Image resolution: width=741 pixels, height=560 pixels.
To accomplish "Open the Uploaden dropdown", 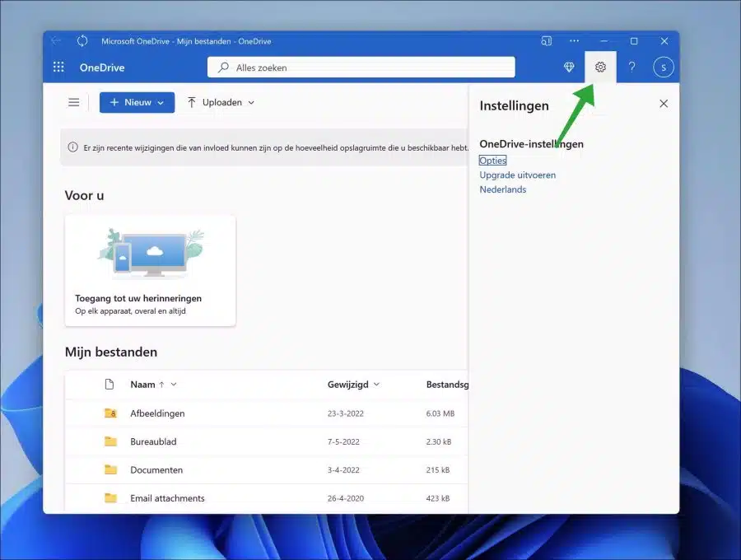I will (x=221, y=103).
